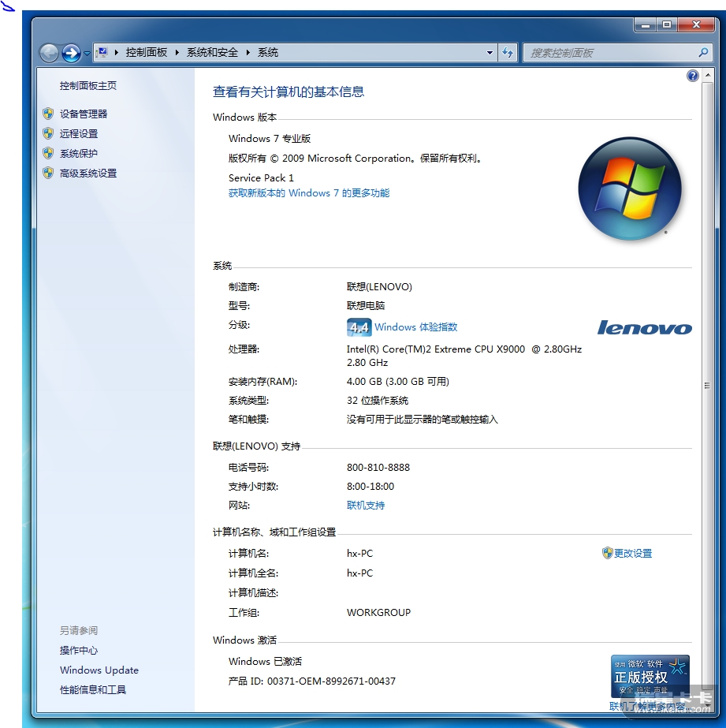Click the magnifier search icon
726x728 pixels.
[x=703, y=53]
